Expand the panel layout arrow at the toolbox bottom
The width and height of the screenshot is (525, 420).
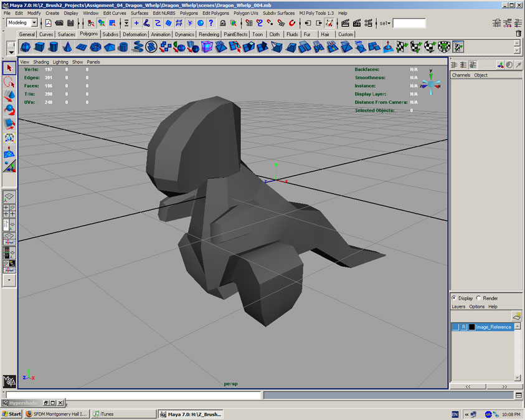9,280
